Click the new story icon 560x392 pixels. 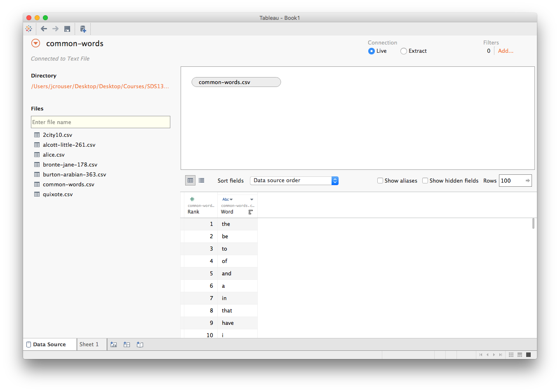point(140,345)
